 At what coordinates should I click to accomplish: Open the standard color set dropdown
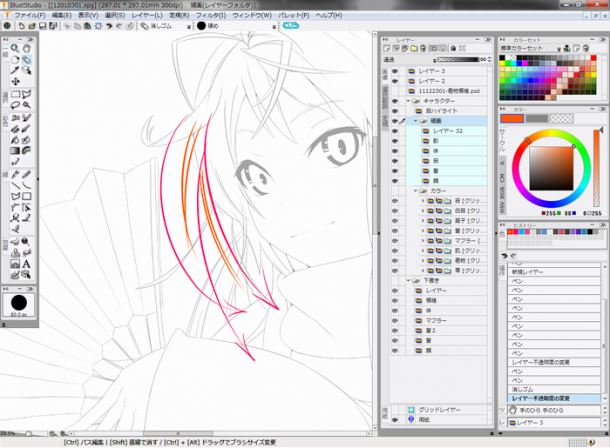(559, 49)
